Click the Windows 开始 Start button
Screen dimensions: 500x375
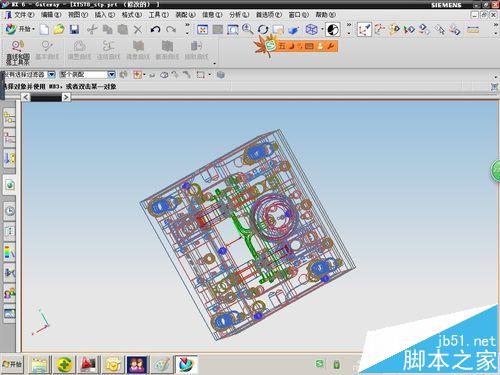tap(13, 364)
